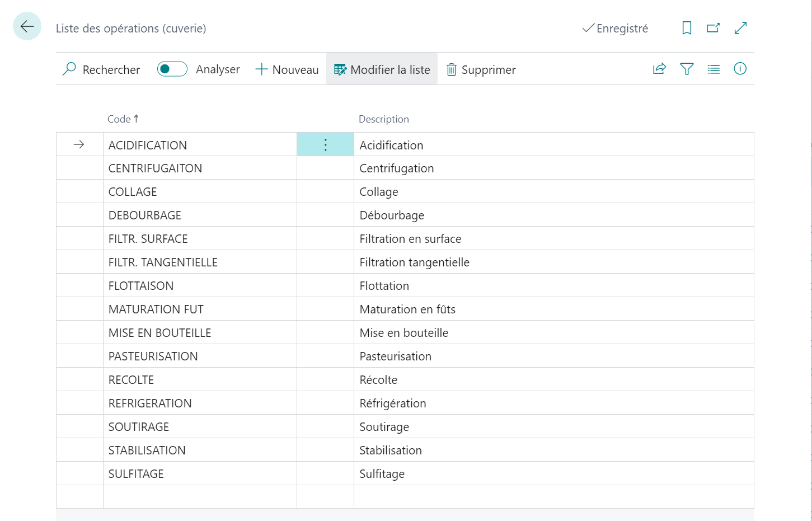812x521 pixels.
Task: Click the Rechercher search button
Action: point(101,69)
